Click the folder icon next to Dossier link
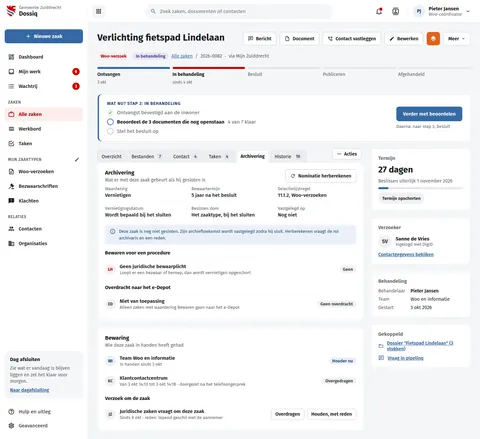480x439 pixels. pyautogui.click(x=381, y=346)
